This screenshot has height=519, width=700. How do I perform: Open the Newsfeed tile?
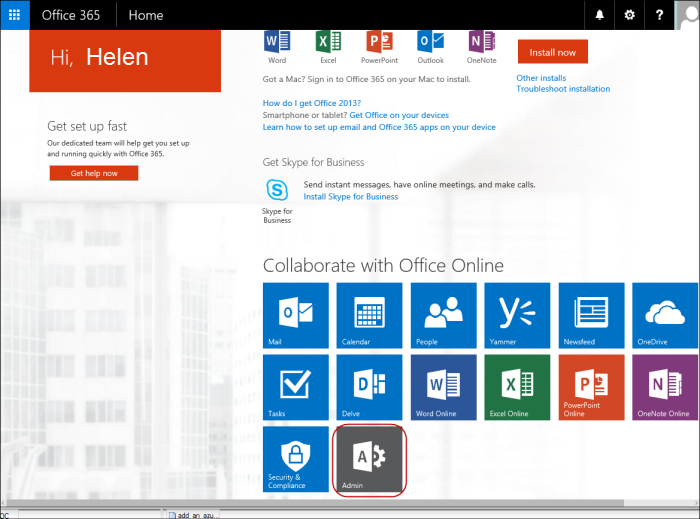pos(591,315)
